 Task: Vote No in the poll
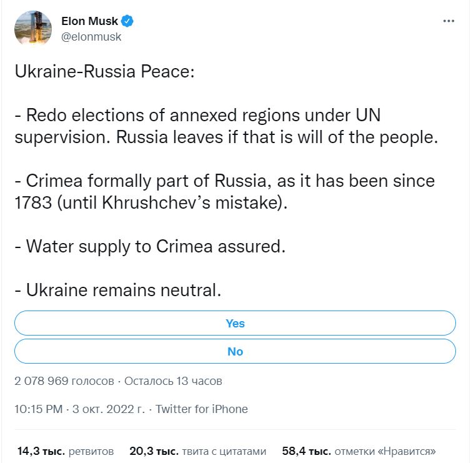[x=235, y=351]
